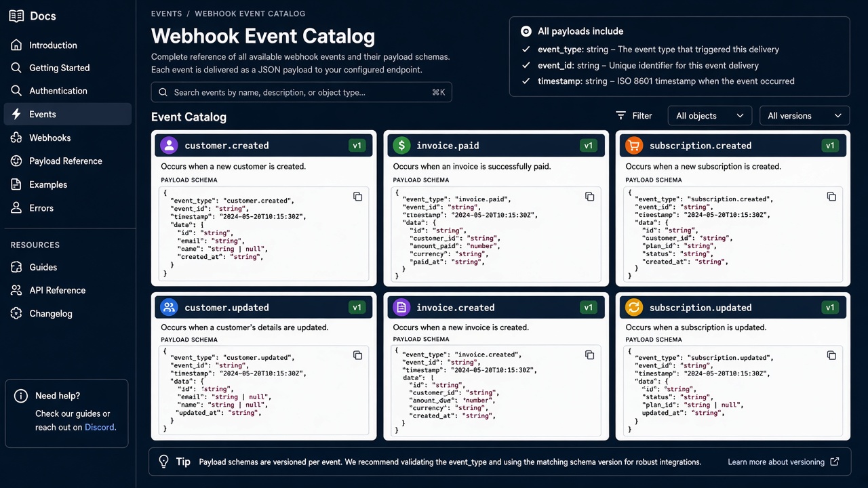Click the v1 badge on subscription.updated

(x=830, y=308)
